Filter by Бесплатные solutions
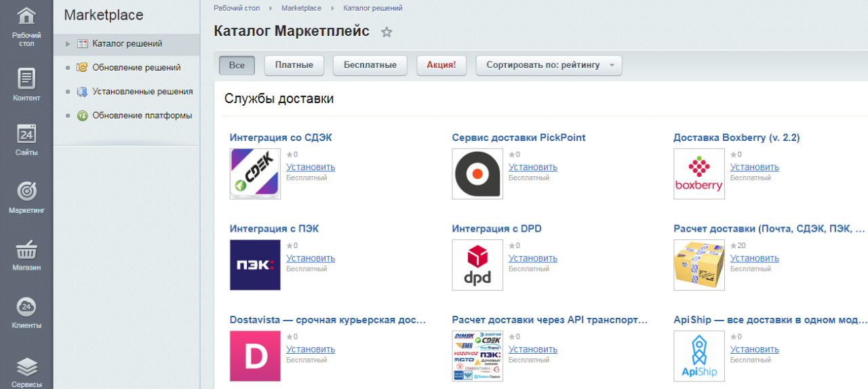This screenshot has width=868, height=389. pyautogui.click(x=370, y=65)
